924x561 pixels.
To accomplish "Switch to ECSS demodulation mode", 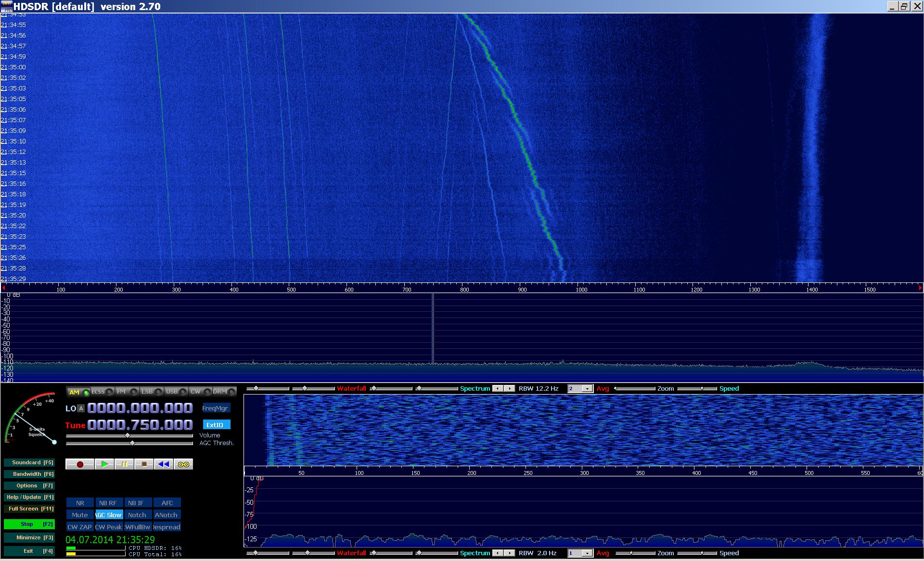I will (103, 392).
